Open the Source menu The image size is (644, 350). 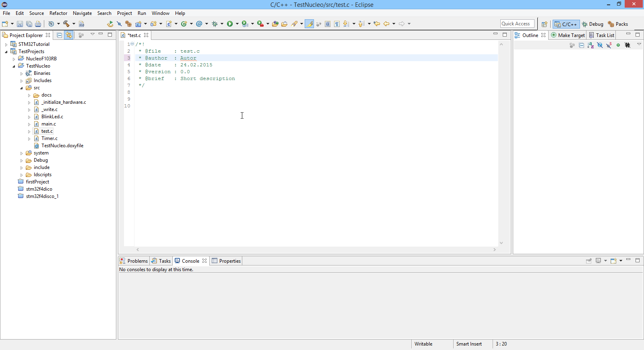37,13
